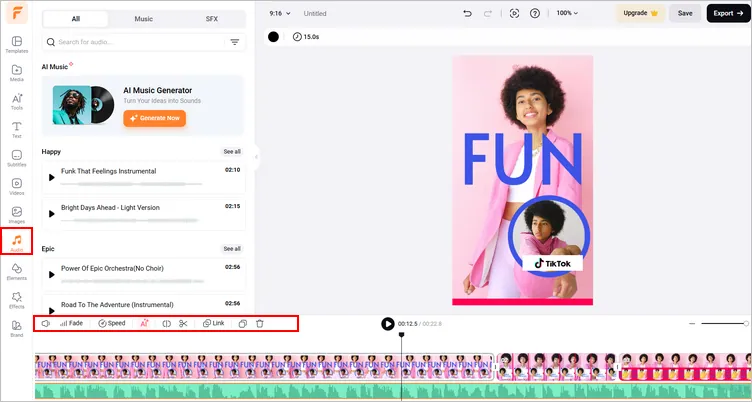The height and width of the screenshot is (402, 752).
Task: Click the Undo arrow
Action: 467,13
